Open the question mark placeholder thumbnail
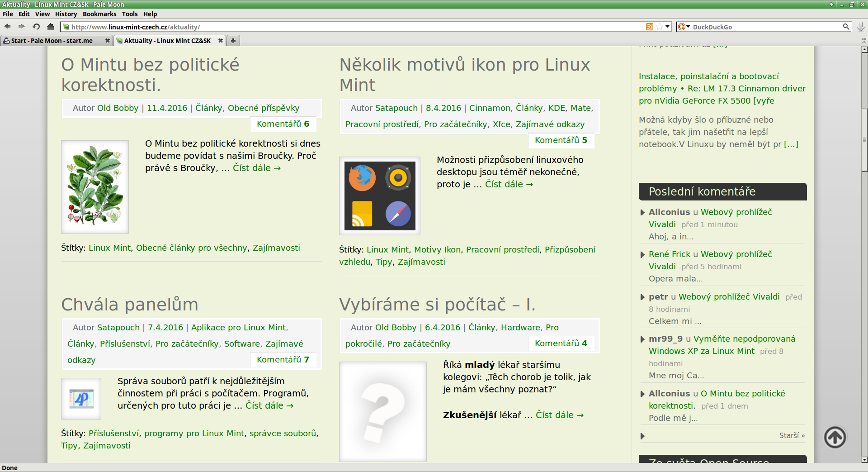The height and width of the screenshot is (472, 868). [383, 411]
